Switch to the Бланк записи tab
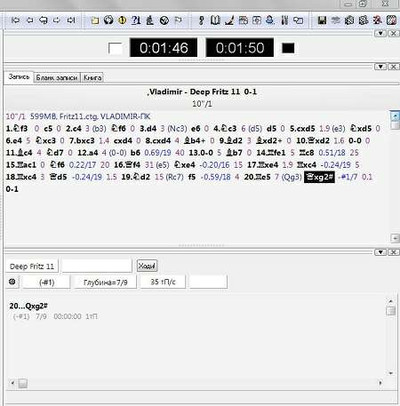The image size is (400, 406). [57, 78]
